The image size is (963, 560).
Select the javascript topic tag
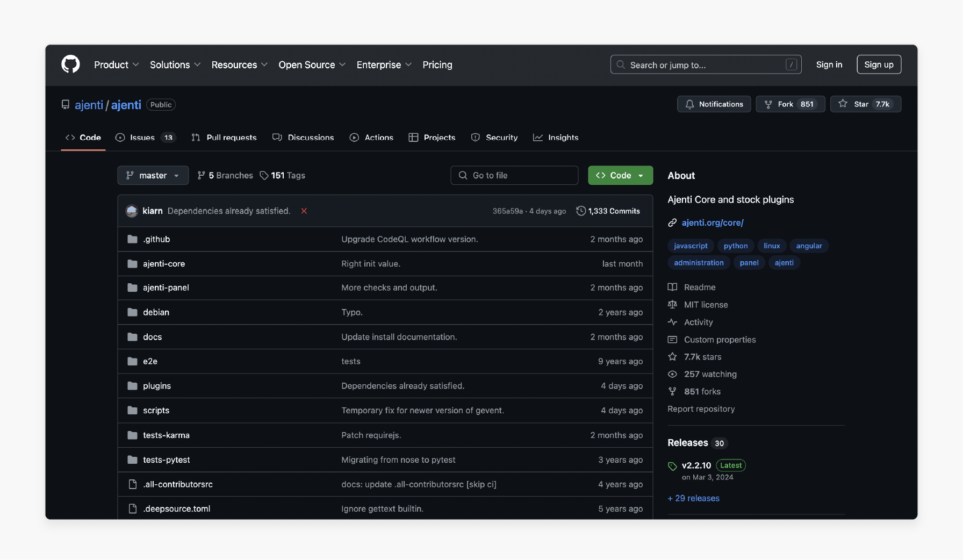coord(691,246)
